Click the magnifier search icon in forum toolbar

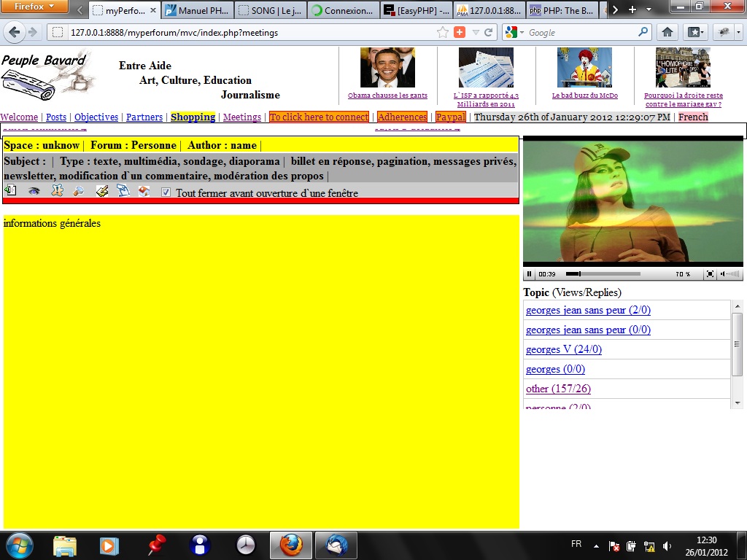click(x=78, y=192)
